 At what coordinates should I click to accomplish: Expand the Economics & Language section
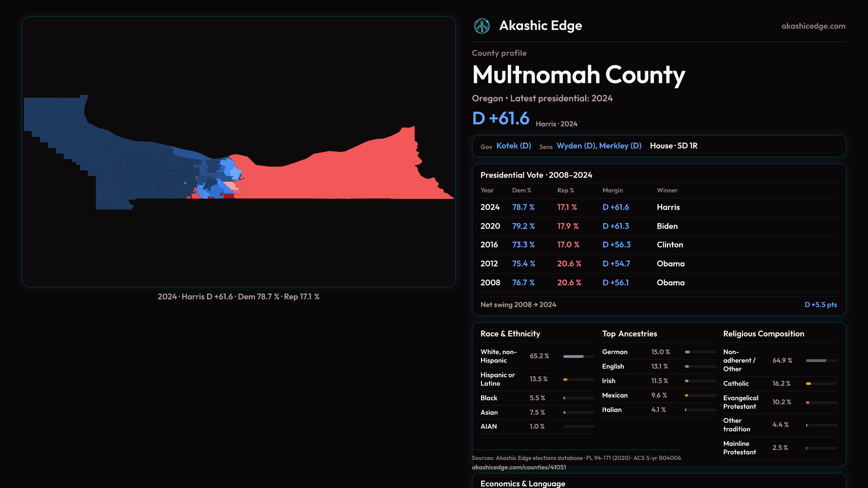(523, 483)
